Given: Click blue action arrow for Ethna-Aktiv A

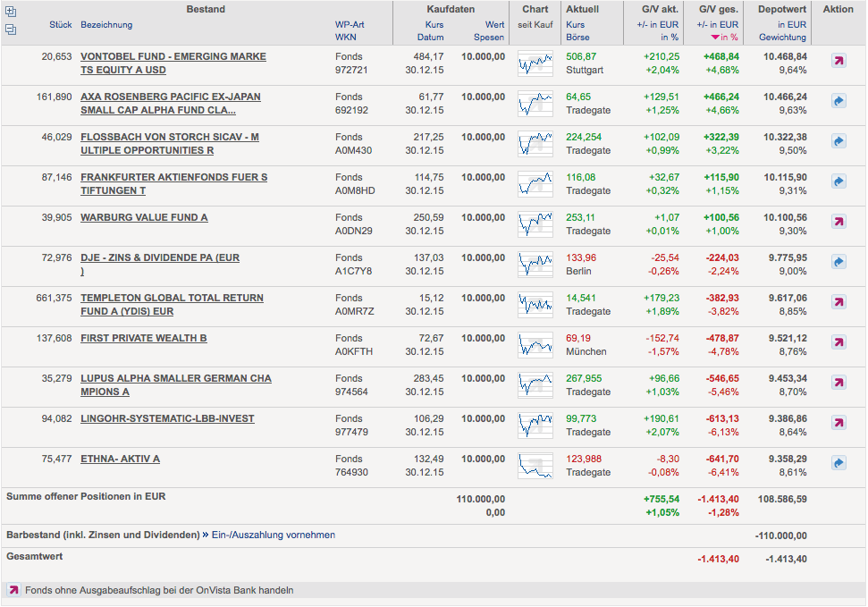Looking at the screenshot, I should [x=839, y=462].
